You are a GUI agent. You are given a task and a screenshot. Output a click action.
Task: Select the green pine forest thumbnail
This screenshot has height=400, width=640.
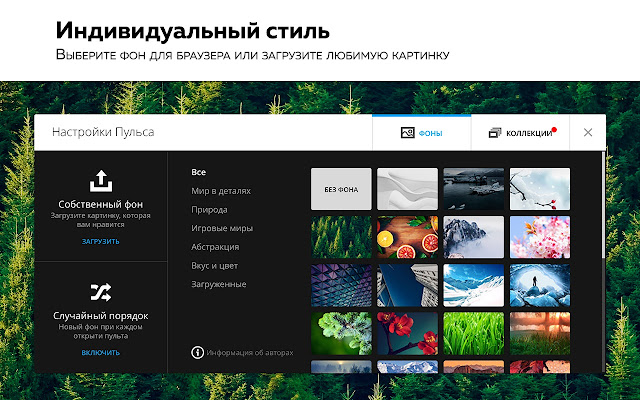(341, 237)
